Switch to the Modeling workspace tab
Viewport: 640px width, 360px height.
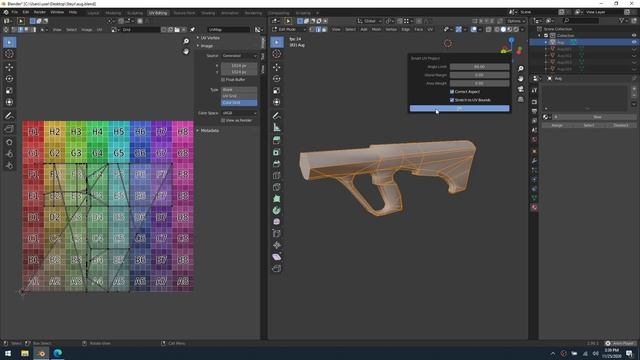tap(113, 13)
